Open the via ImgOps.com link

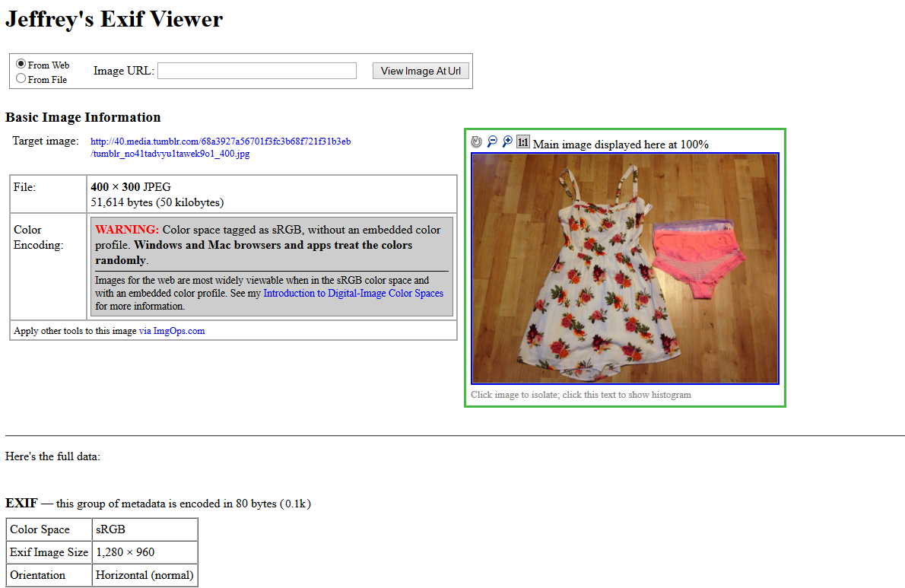point(172,331)
